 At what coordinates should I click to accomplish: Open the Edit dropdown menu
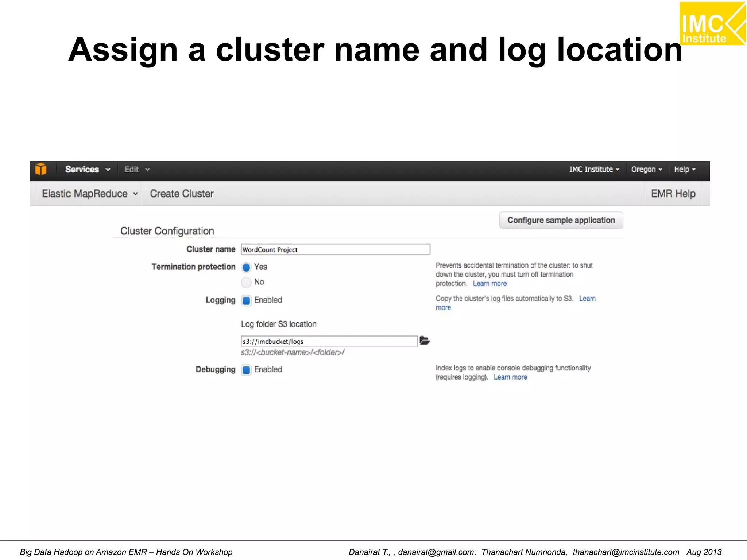coord(137,170)
